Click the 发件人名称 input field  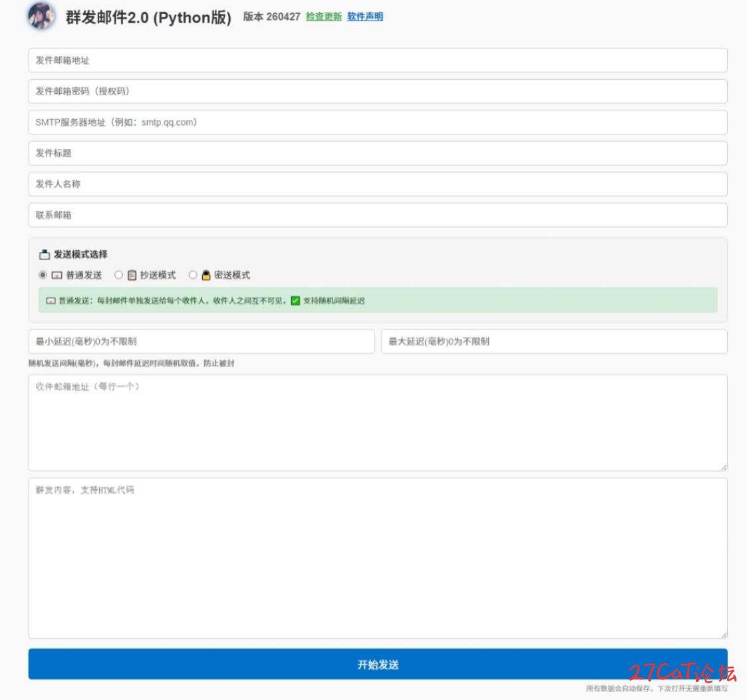point(377,184)
